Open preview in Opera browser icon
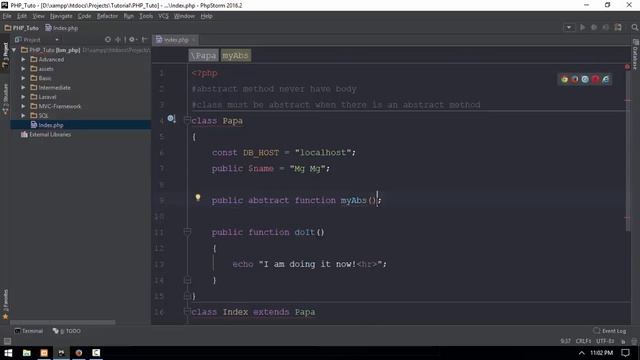 coord(595,79)
